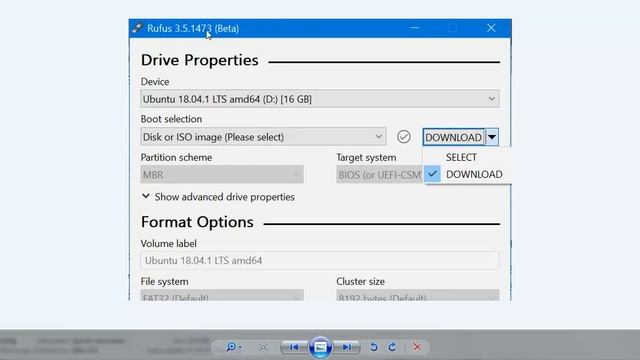Screen dimensions: 640x360
Task: Minimize the Rufus window
Action: [x=415, y=28]
